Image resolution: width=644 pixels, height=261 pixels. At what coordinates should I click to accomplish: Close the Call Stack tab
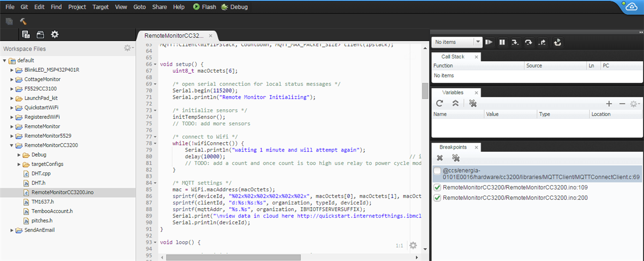476,56
